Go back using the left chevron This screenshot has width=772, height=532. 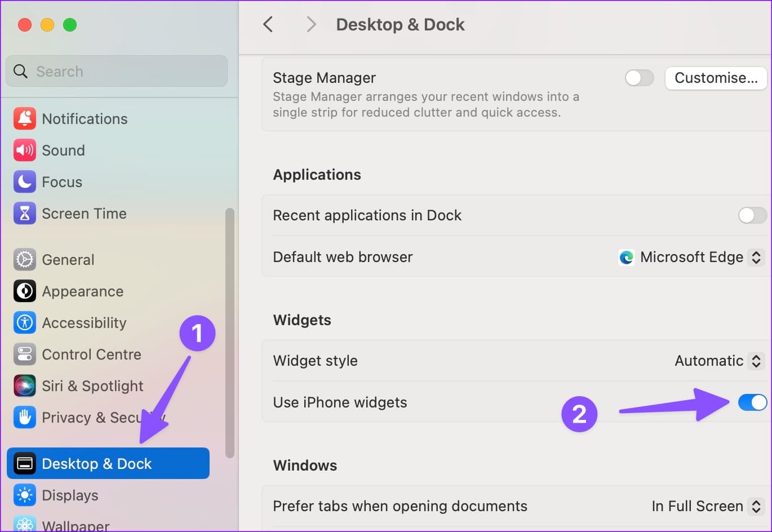(x=268, y=24)
